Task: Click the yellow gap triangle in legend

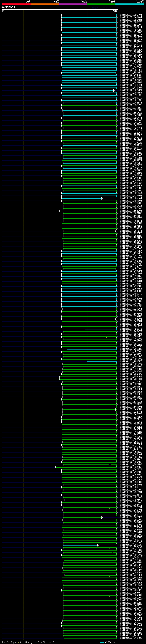Action: click(x=19, y=642)
